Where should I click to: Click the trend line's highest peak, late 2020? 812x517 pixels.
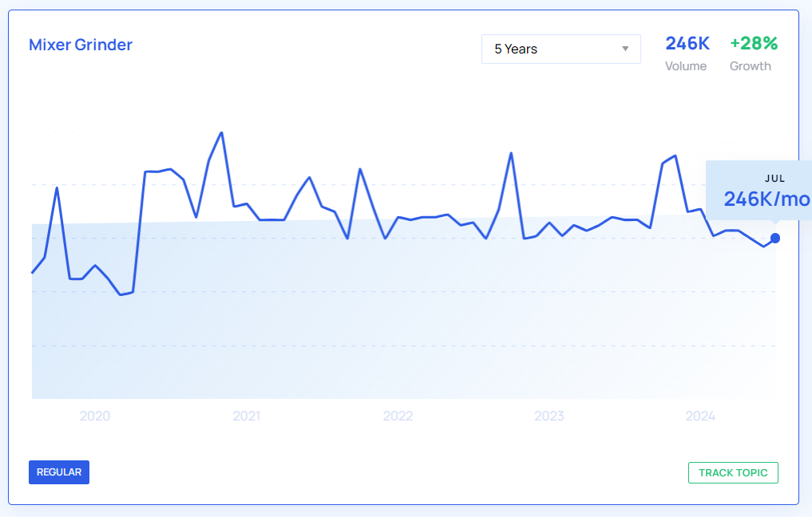[x=221, y=132]
